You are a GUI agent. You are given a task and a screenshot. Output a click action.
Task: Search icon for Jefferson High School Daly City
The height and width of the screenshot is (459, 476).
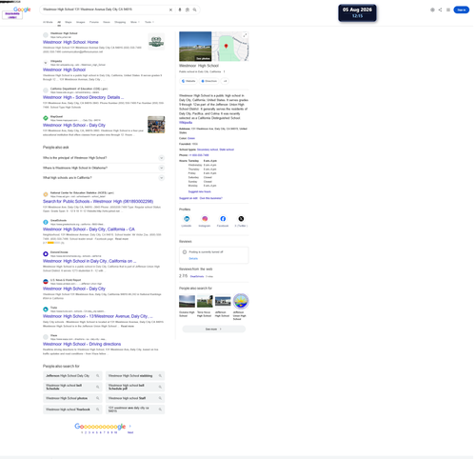point(98,376)
